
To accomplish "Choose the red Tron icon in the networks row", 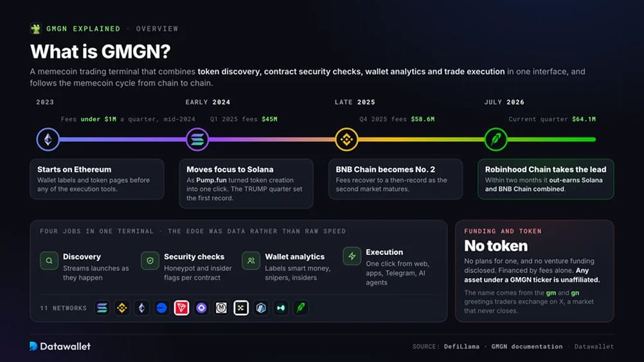I will pyautogui.click(x=181, y=308).
